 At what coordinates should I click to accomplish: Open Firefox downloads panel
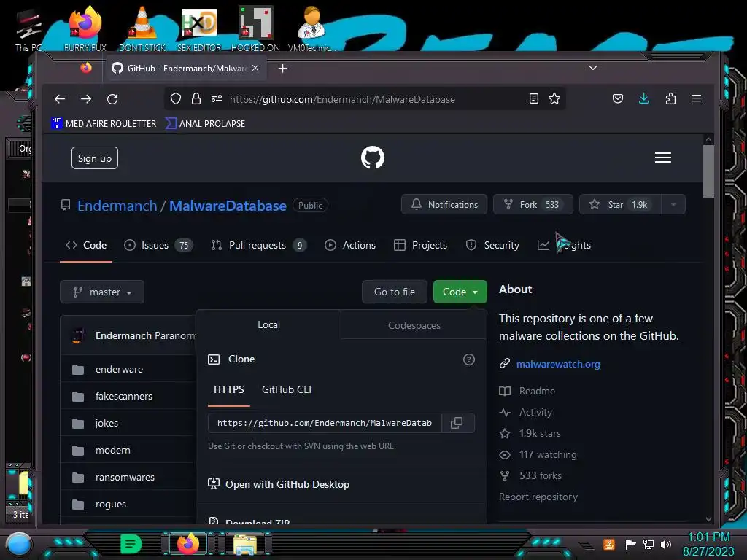(643, 98)
